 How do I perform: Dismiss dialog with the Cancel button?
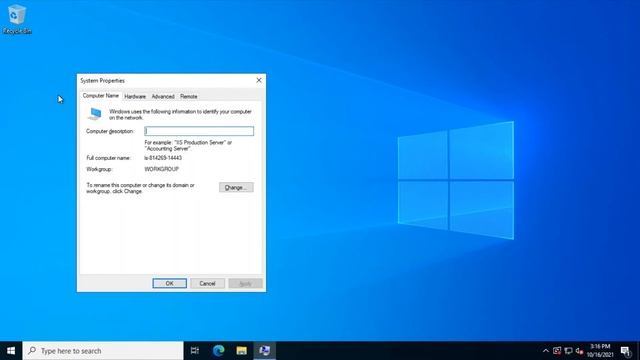click(207, 283)
